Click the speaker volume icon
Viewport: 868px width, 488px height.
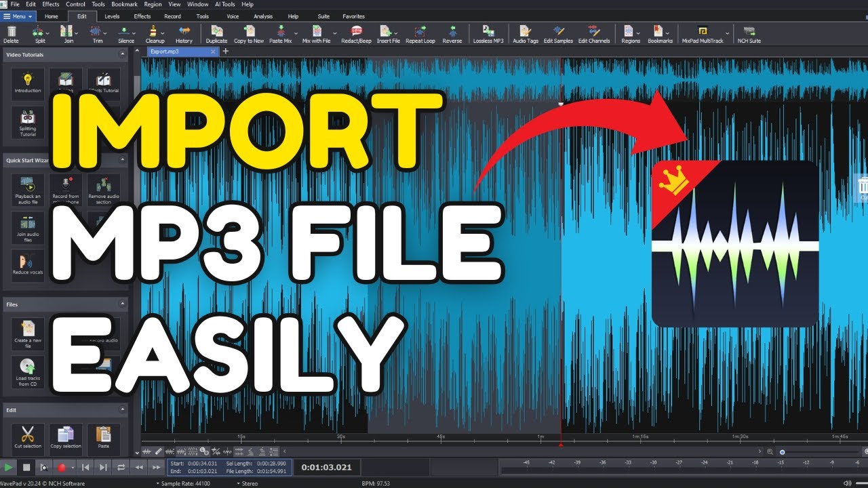pyautogui.click(x=847, y=483)
